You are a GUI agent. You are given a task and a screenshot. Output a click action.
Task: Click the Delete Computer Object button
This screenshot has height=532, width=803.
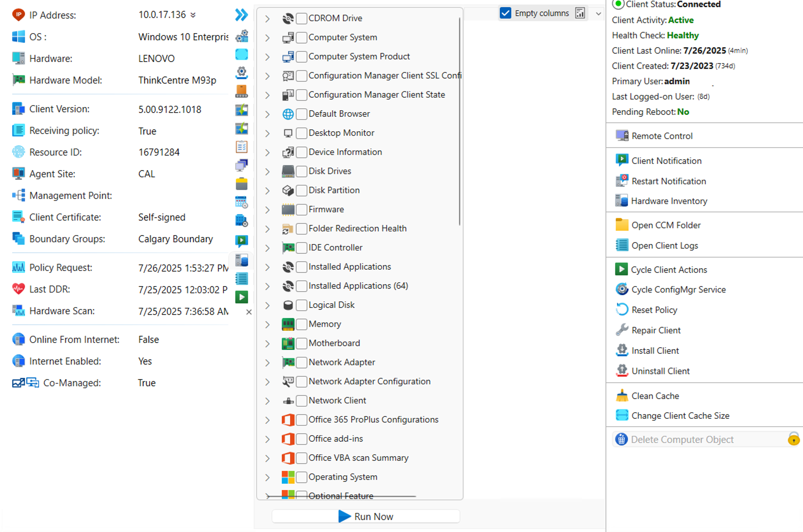click(706, 439)
